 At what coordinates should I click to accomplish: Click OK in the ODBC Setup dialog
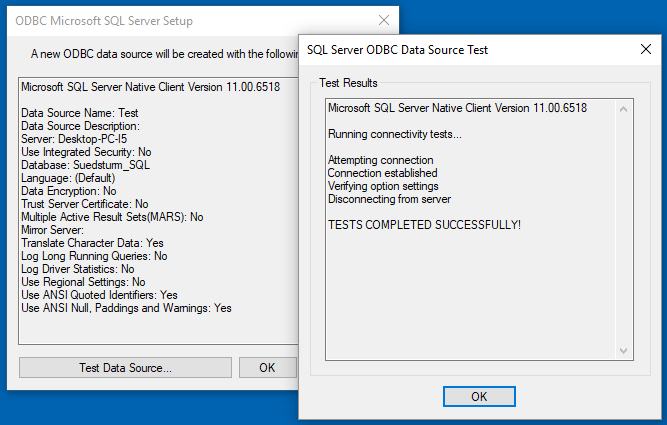coord(268,368)
